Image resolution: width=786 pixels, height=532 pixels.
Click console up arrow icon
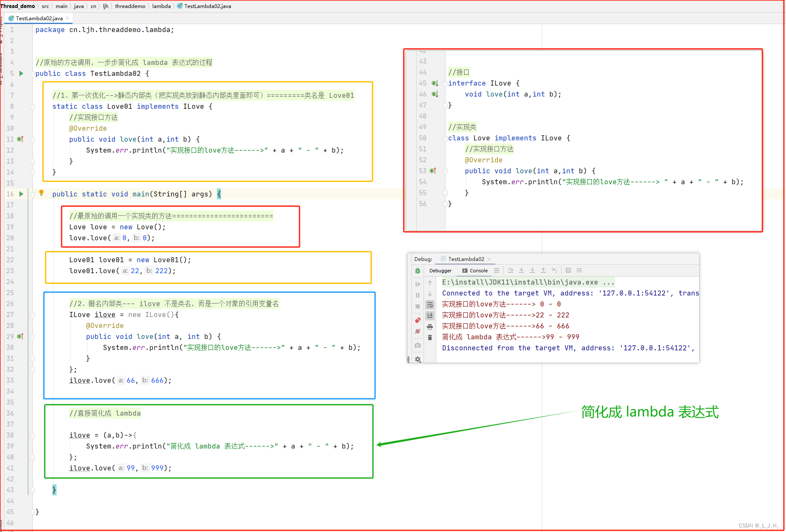point(430,282)
